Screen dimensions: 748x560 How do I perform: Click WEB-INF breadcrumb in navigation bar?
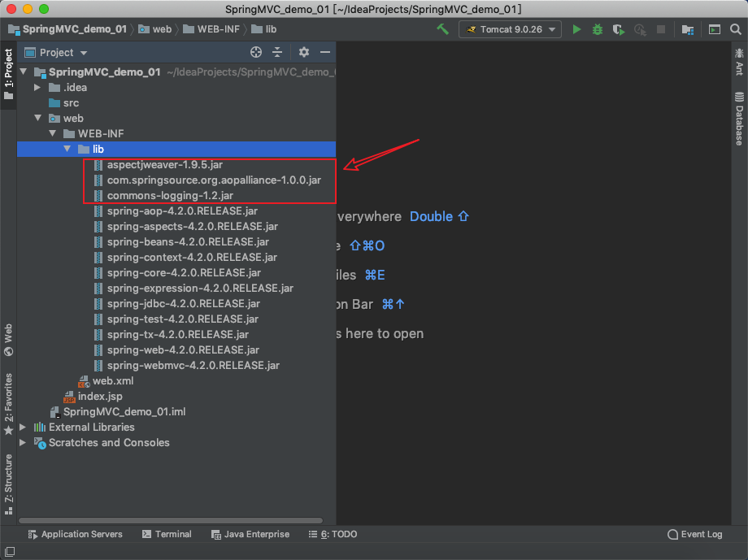(211, 29)
